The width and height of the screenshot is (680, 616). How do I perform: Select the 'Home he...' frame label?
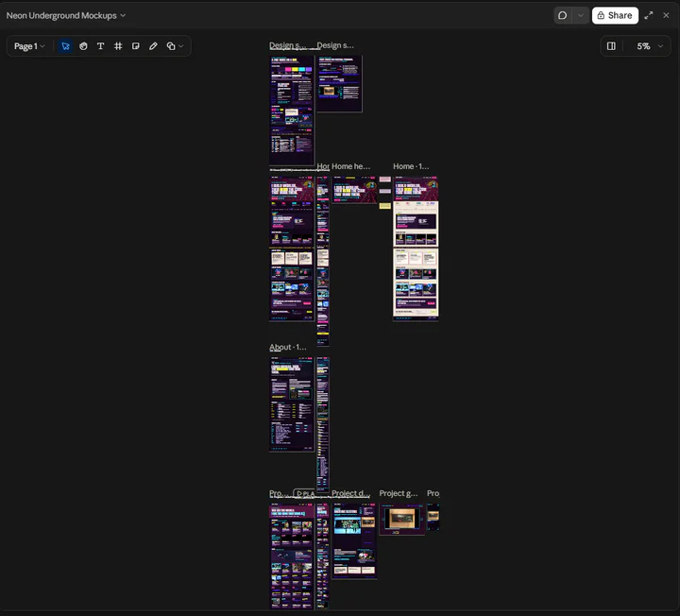(x=350, y=166)
